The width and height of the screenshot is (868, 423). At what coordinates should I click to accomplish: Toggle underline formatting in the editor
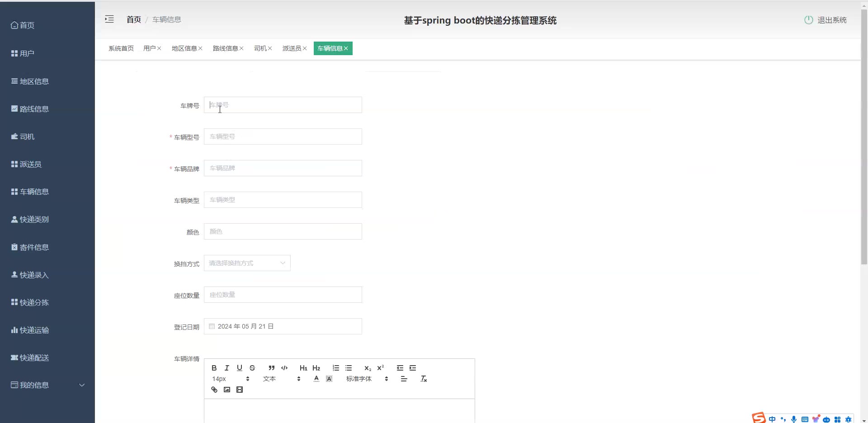[x=240, y=368]
